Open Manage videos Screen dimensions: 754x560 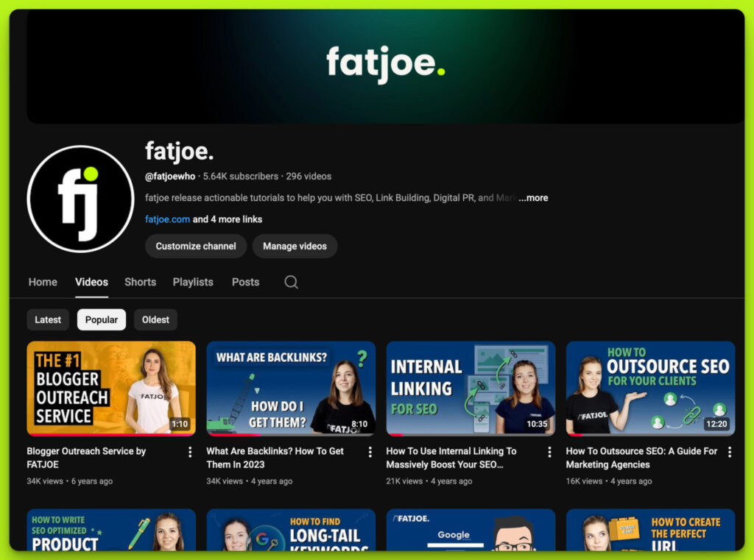coord(295,247)
